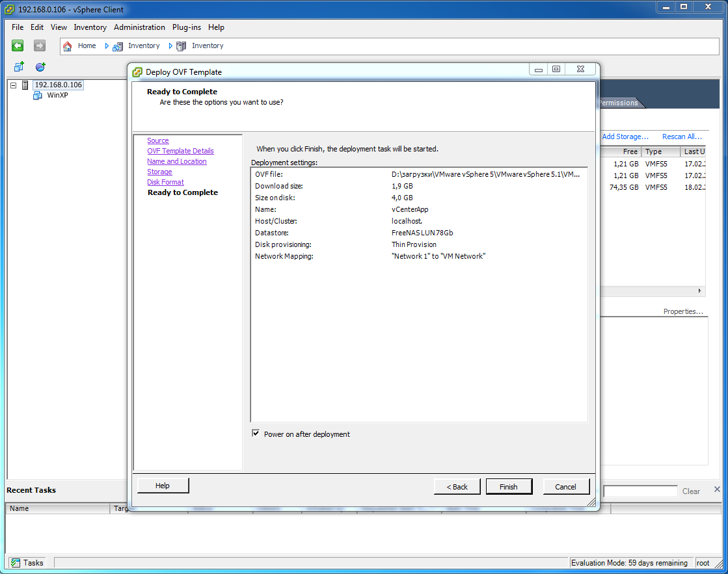Go to the Disk Format step

pyautogui.click(x=166, y=183)
